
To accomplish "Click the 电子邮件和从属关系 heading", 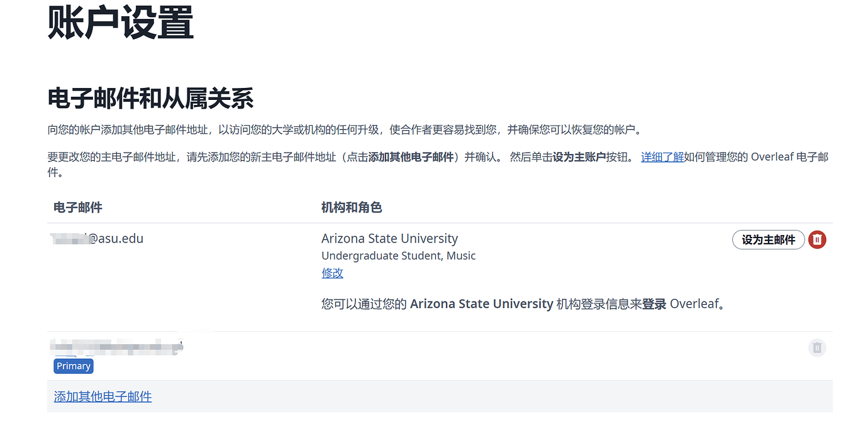I will 150,99.
